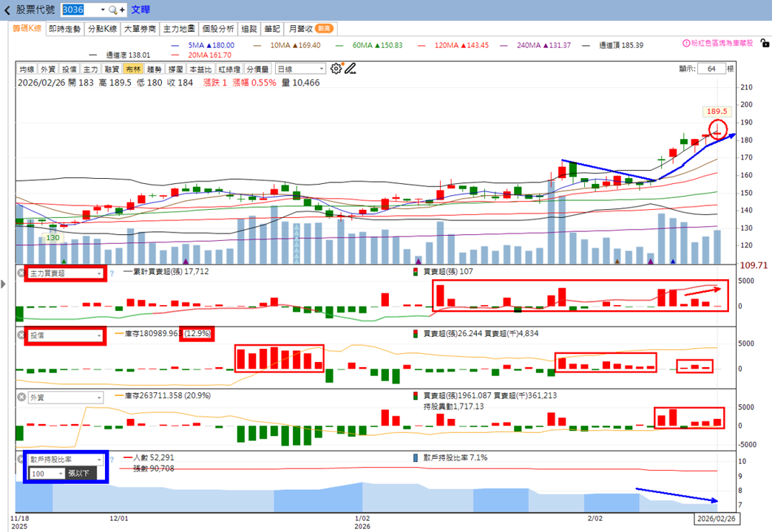Click the lock icon at top right
772x532 pixels.
coord(765,43)
